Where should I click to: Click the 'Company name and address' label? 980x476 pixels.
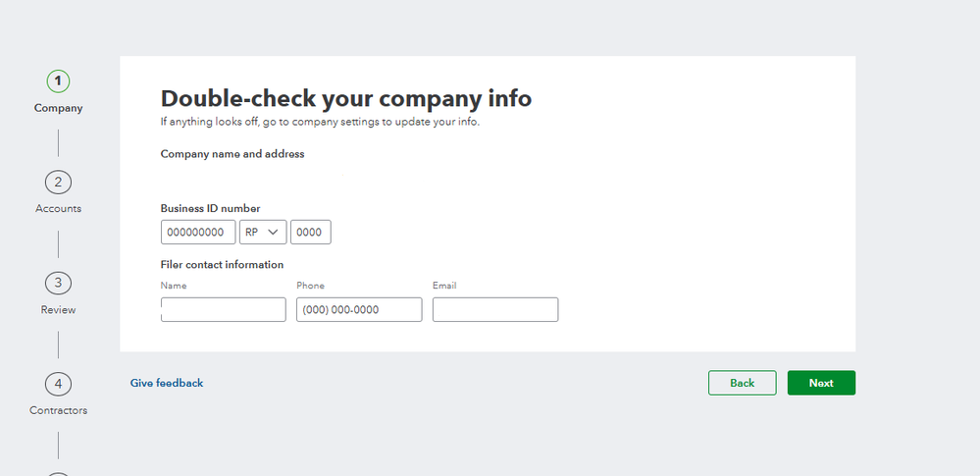[232, 154]
